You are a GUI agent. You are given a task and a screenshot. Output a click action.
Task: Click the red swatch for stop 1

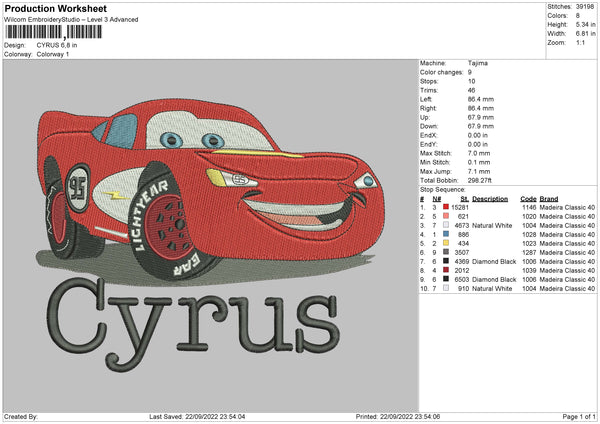click(x=447, y=207)
